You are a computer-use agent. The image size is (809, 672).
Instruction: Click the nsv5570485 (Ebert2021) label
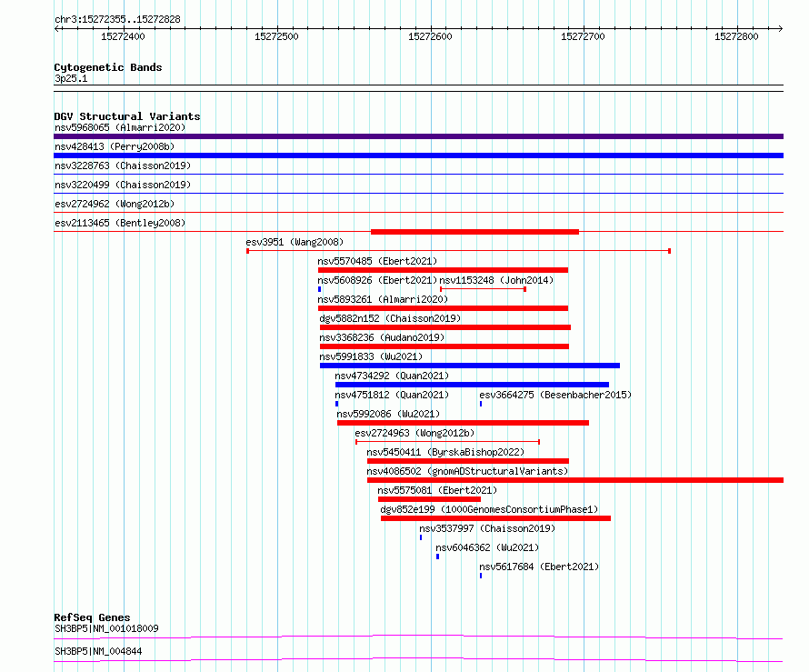pos(377,261)
